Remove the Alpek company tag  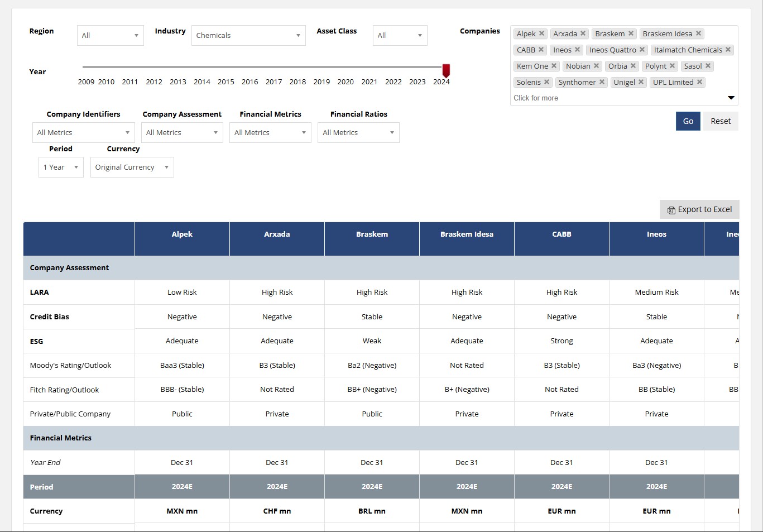541,33
